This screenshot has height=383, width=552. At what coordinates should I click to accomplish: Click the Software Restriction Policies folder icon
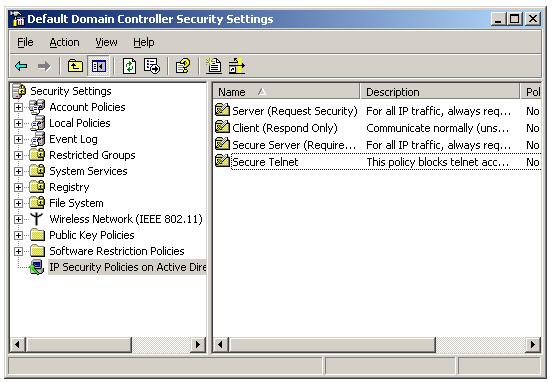tap(37, 251)
